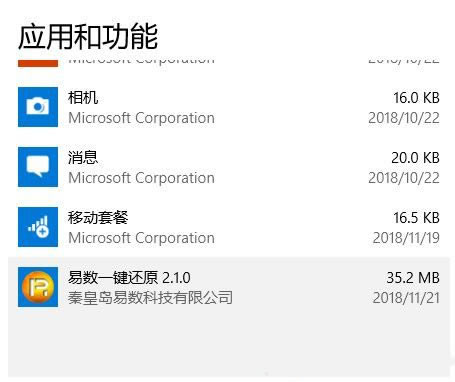Click the 16.0 KB size value
This screenshot has width=455, height=382.
(x=416, y=98)
